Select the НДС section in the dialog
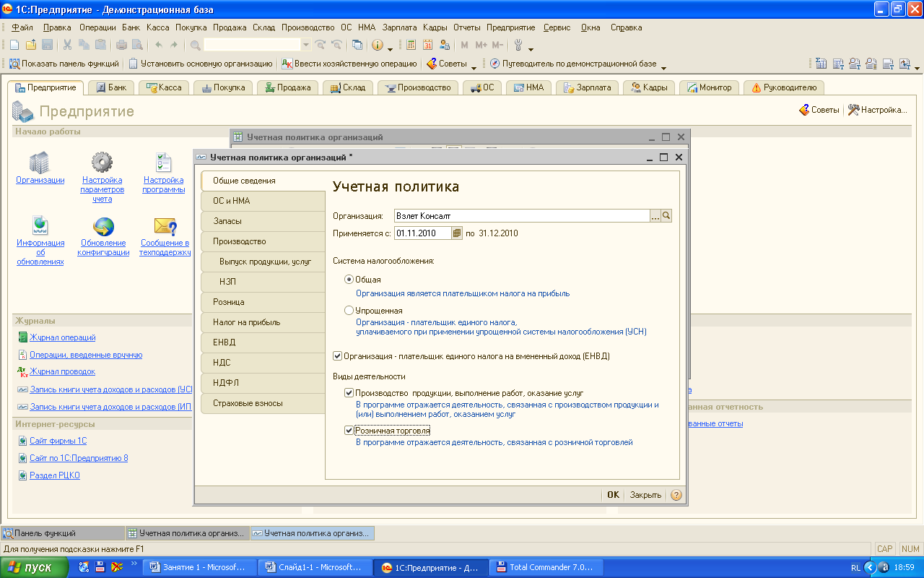This screenshot has width=924, height=578. point(263,363)
